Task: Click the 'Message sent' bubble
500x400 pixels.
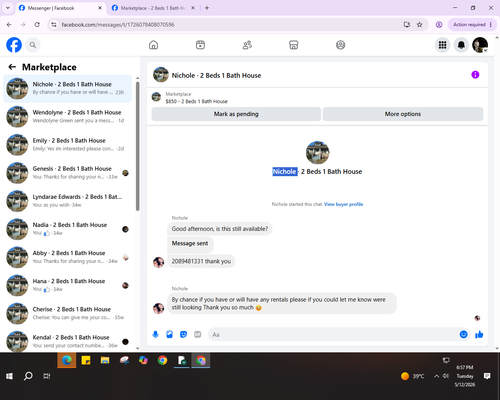Action: point(190,244)
